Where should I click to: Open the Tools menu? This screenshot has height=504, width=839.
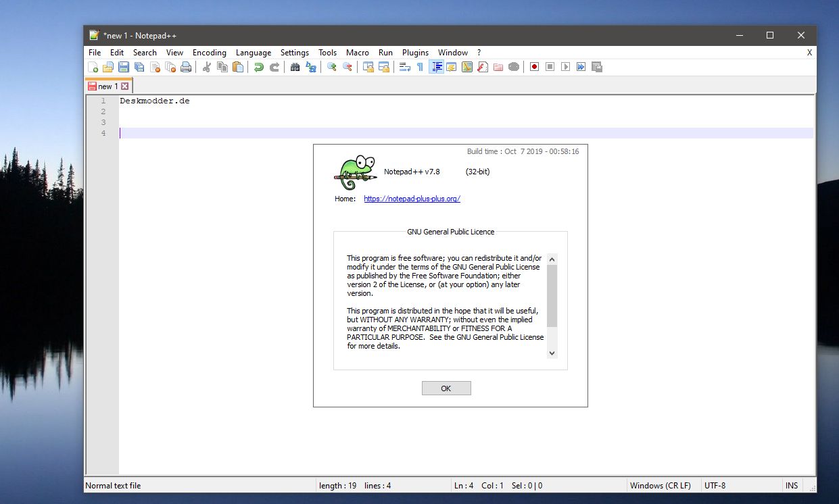[328, 52]
